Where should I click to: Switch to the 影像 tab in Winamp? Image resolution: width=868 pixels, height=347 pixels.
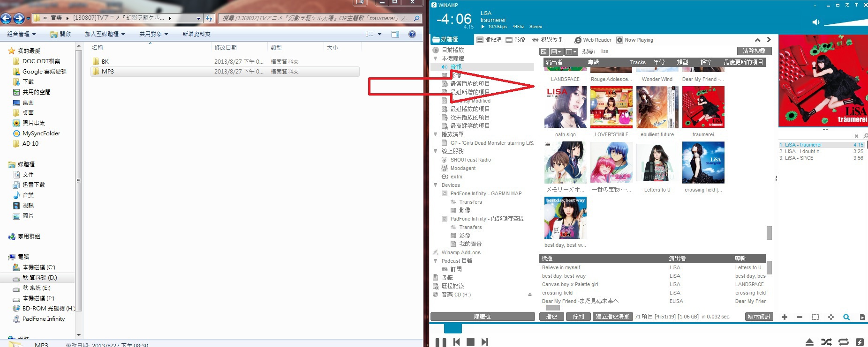click(x=515, y=40)
